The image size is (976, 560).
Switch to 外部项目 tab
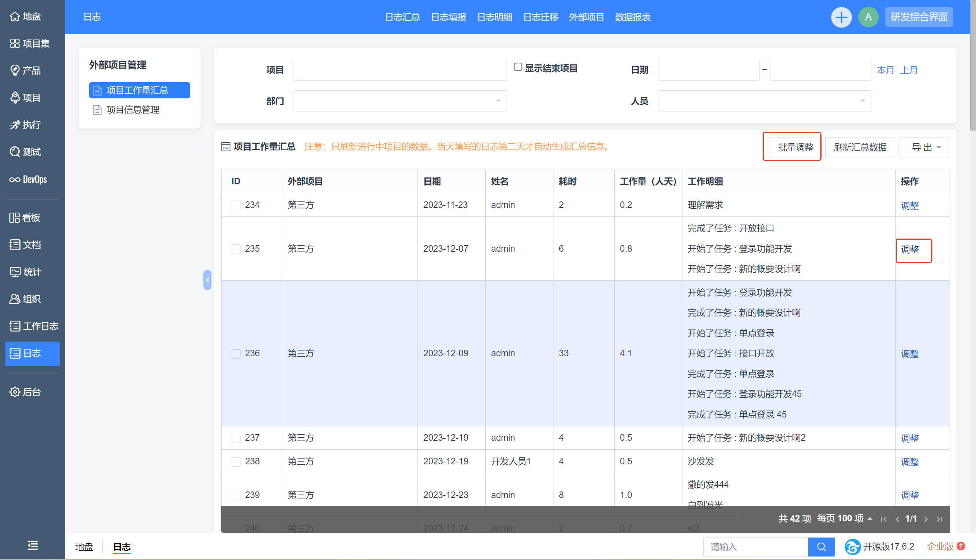(x=586, y=17)
